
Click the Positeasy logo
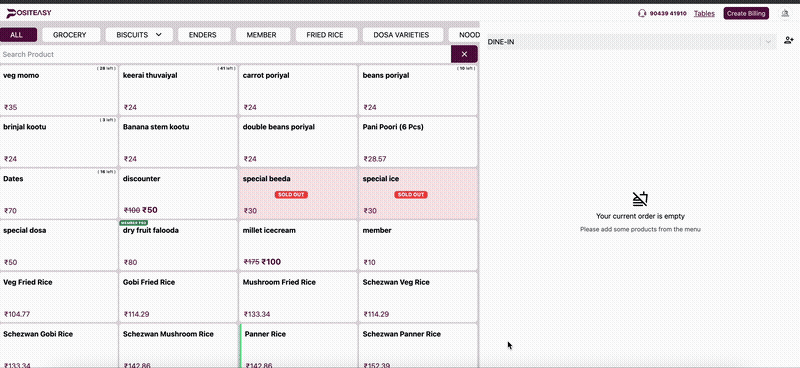click(x=29, y=13)
